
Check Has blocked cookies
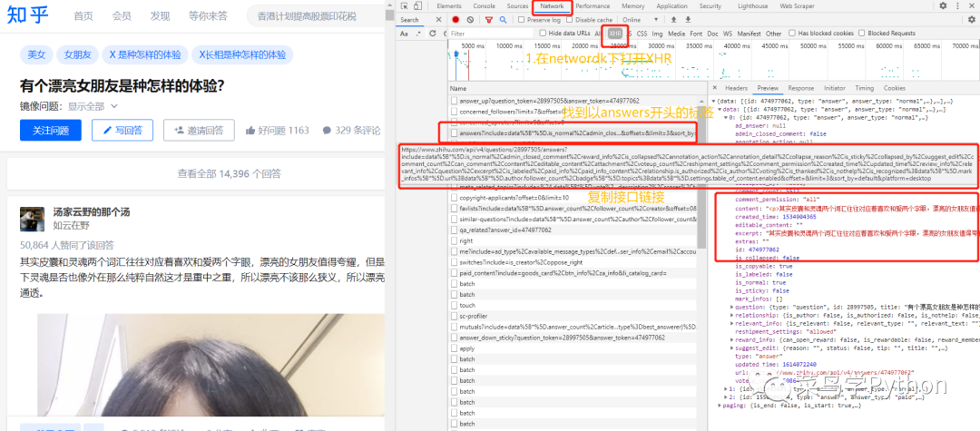(792, 33)
